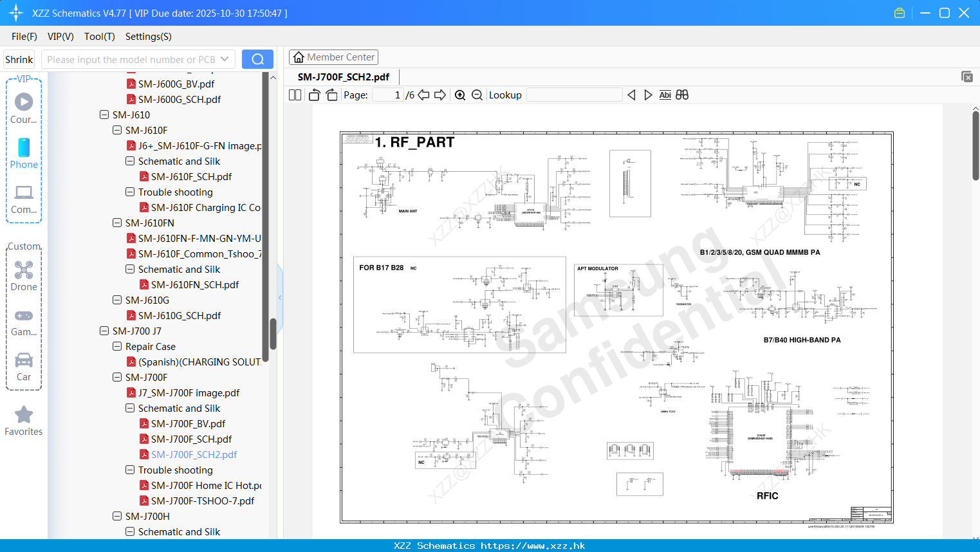This screenshot has height=552, width=980.
Task: Rotate the page clockwise
Action: (331, 95)
